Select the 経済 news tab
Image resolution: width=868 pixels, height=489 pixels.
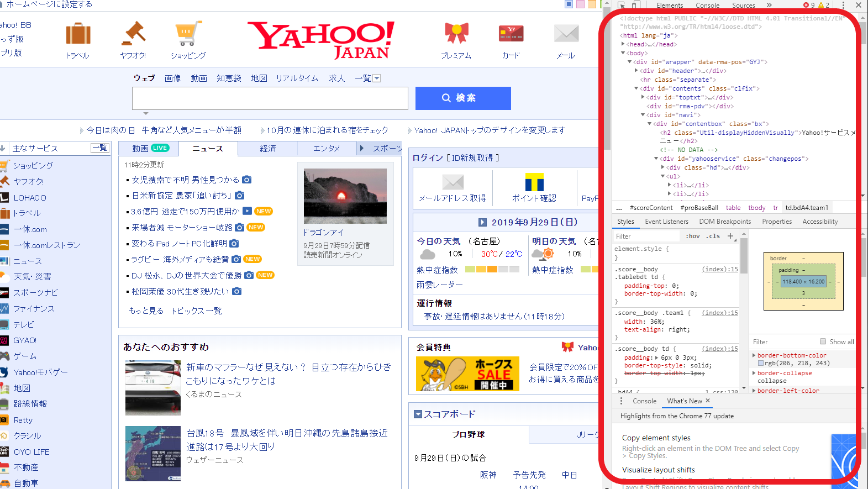point(268,149)
